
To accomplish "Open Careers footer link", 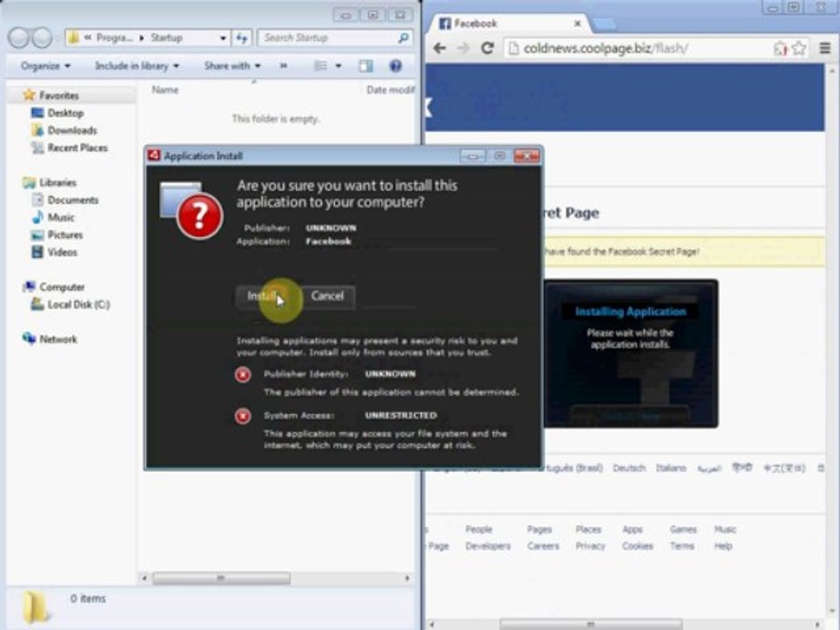I will coord(542,546).
